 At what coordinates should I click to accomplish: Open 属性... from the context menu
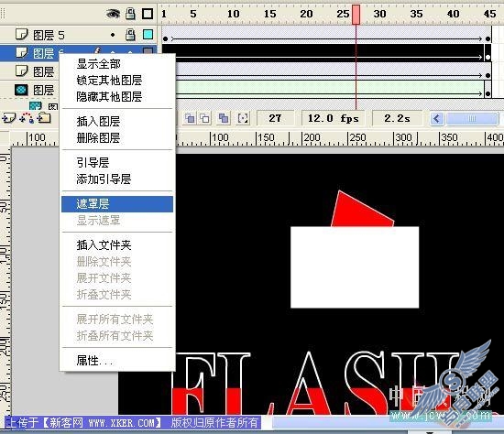[94, 361]
